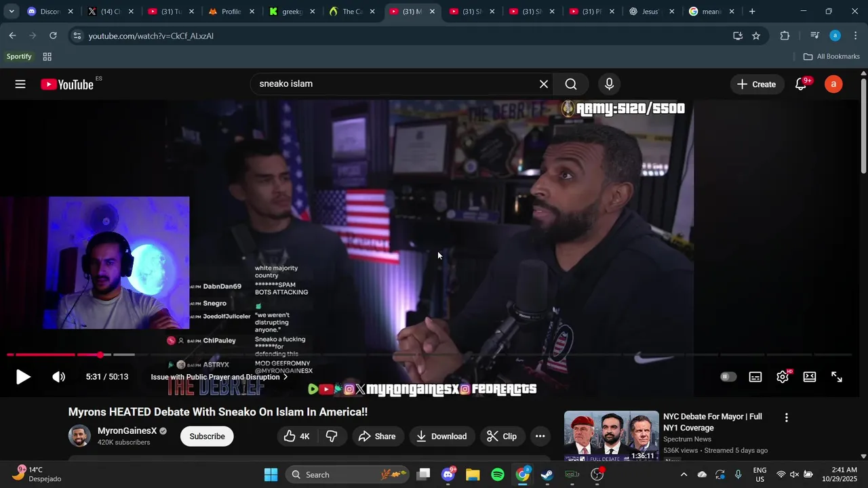Open the tab groups grid icon
The image size is (868, 488).
(47, 57)
